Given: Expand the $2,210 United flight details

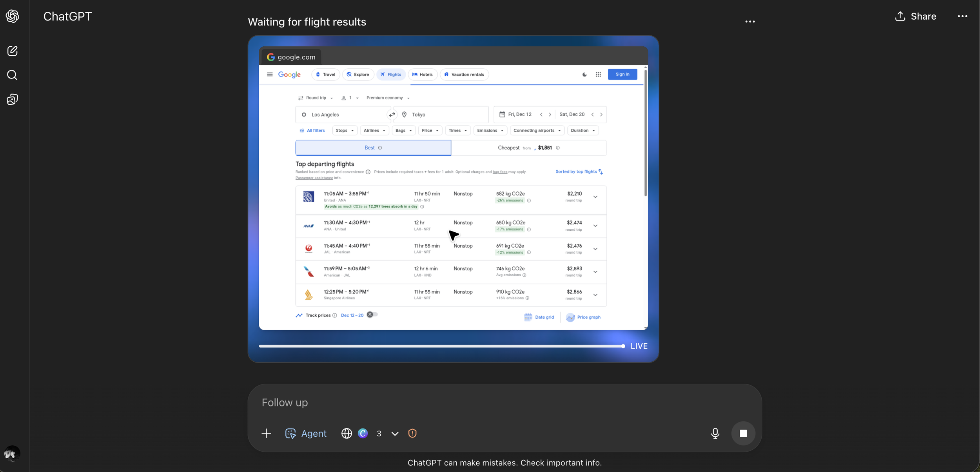Looking at the screenshot, I should point(595,197).
